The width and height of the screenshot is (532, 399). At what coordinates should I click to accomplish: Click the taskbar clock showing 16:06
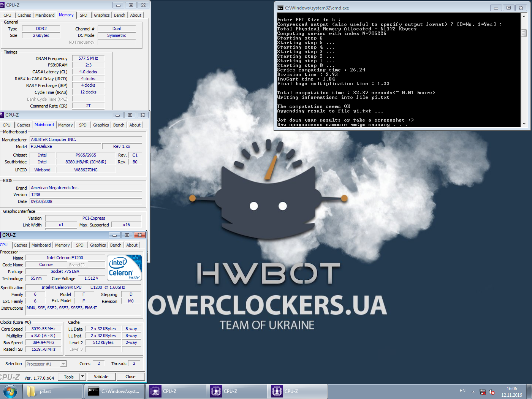[511, 392]
